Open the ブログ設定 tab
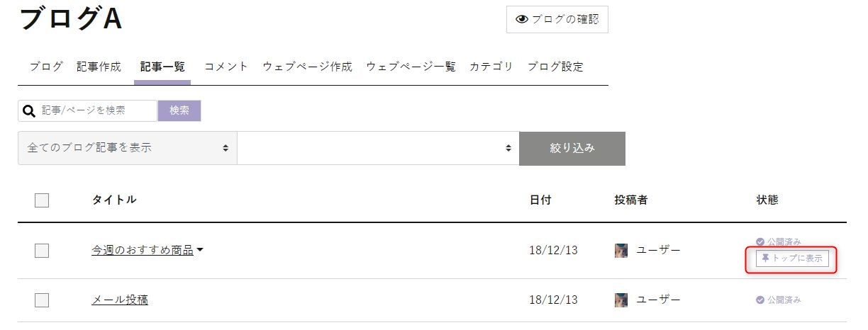 coord(555,67)
